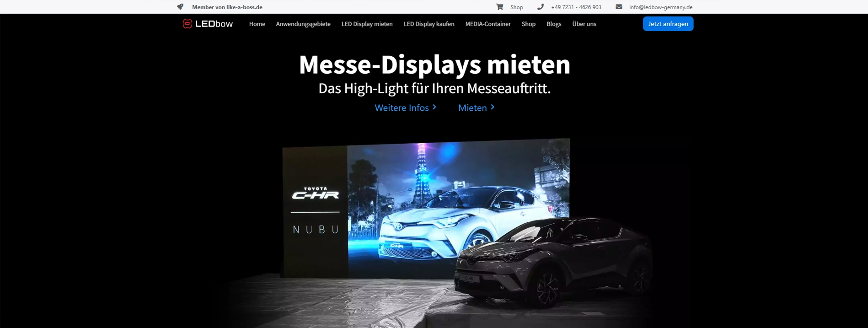The image size is (868, 328).
Task: Click the chevron after Mieten
Action: [x=493, y=107]
